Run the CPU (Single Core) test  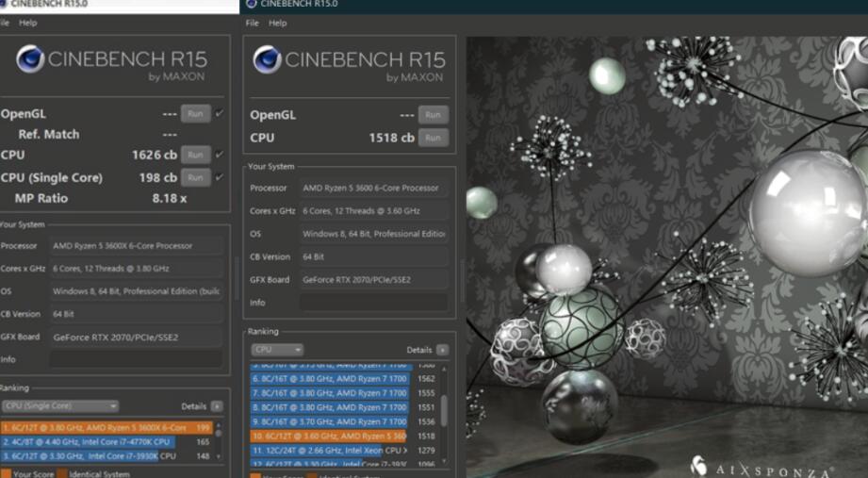click(x=195, y=177)
